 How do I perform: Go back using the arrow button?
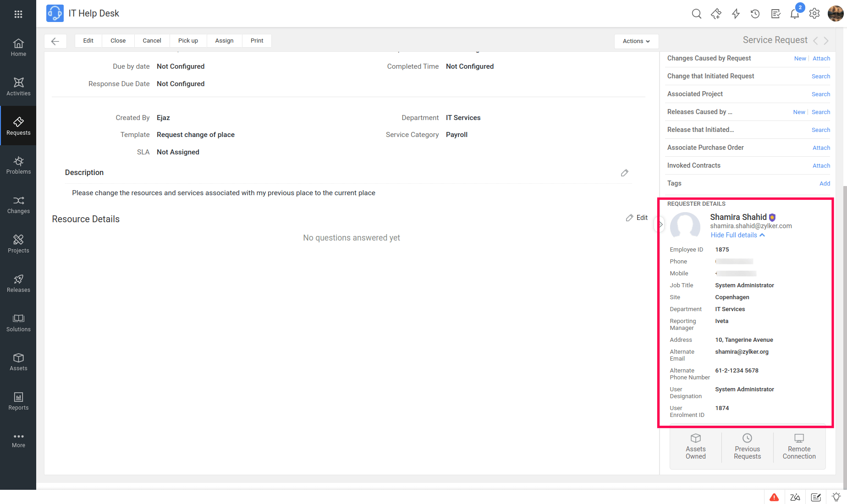click(x=55, y=41)
